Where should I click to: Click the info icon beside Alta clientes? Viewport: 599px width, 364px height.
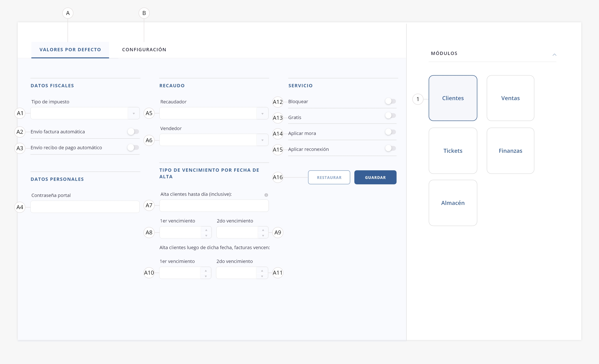[266, 195]
